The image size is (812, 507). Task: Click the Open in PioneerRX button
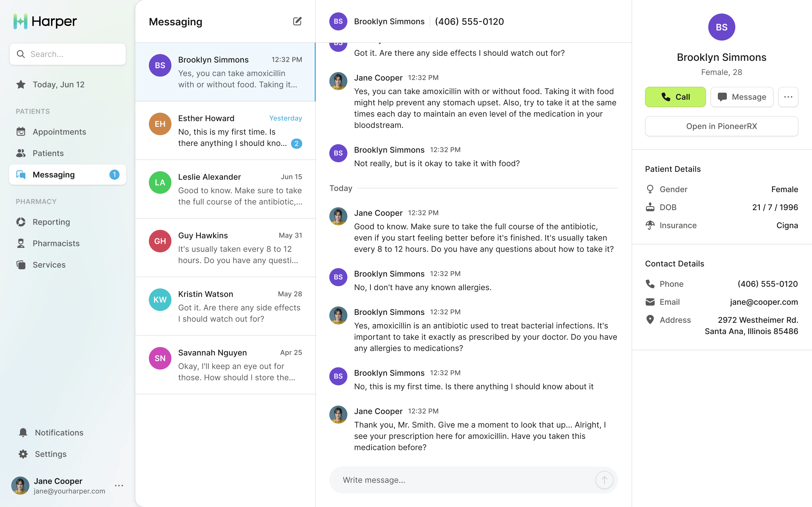[721, 126]
